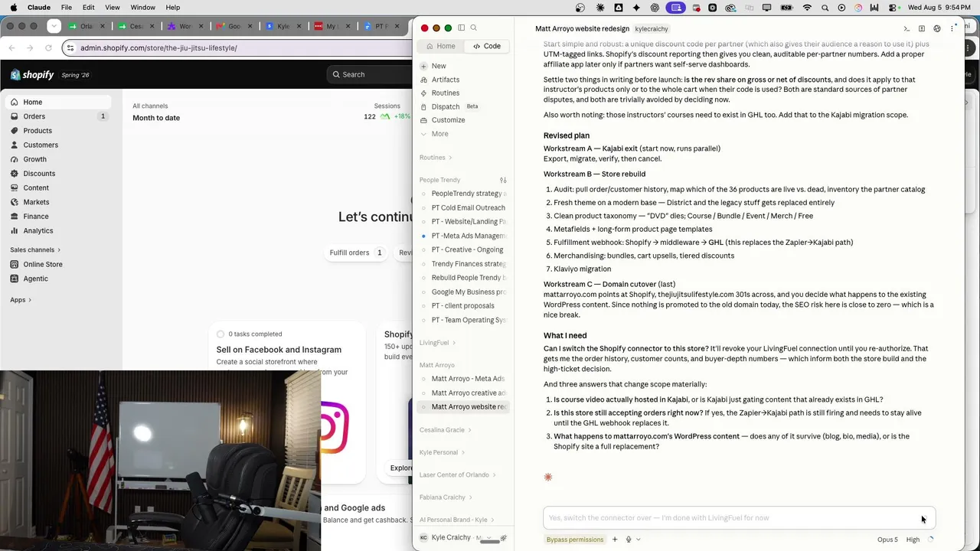Open the three-dot session options menu
The height and width of the screenshot is (551, 980).
pos(952,28)
